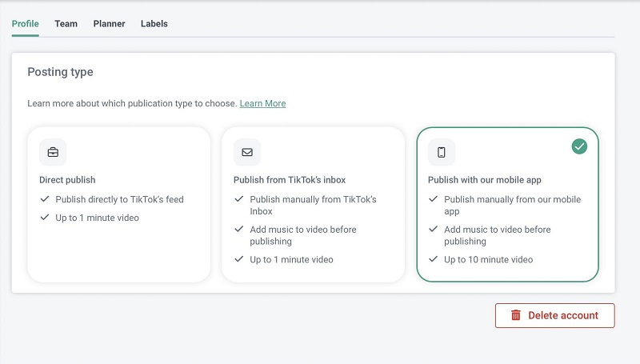The image size is (640, 364).
Task: Click the 'Up to 10 minute video' feature line
Action: coord(488,259)
